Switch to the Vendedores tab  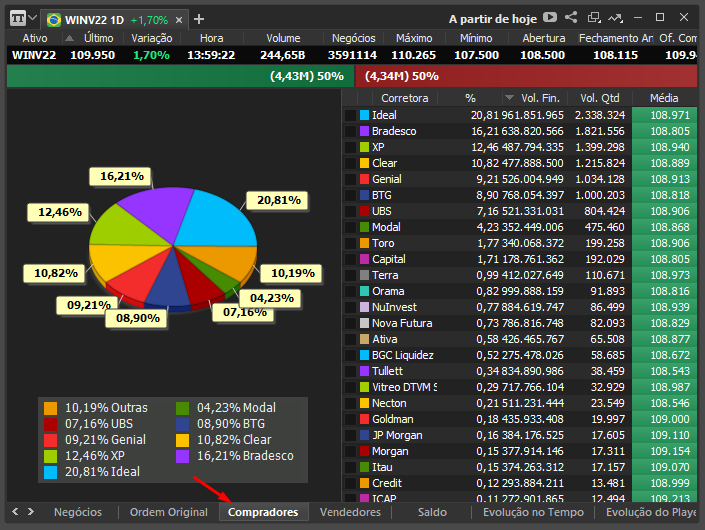[x=350, y=512]
